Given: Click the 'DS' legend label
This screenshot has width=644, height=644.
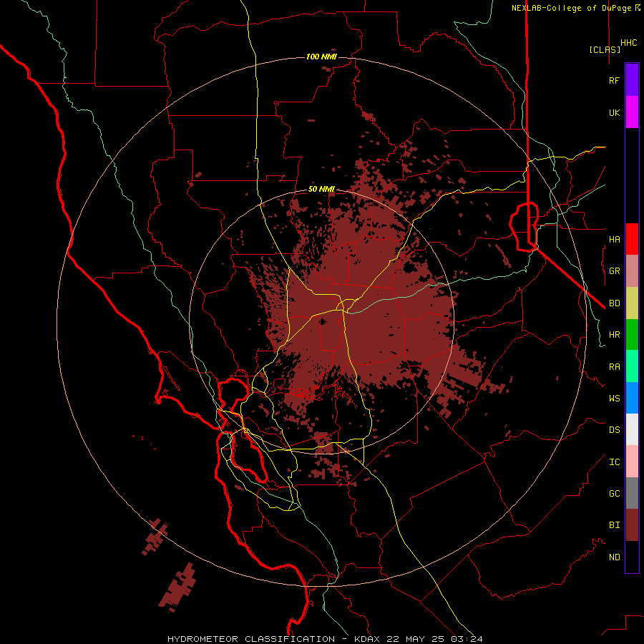Looking at the screenshot, I should (614, 430).
